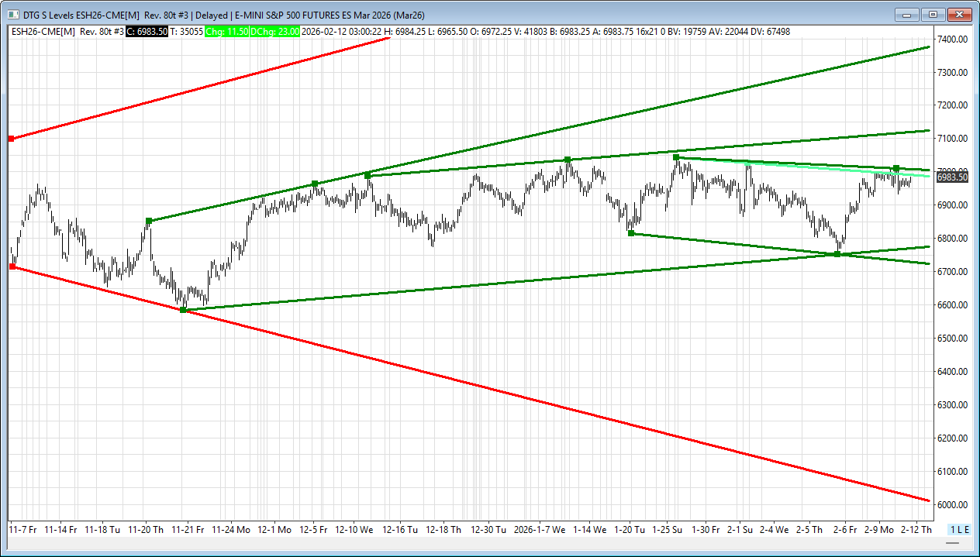This screenshot has height=557, width=980.
Task: Select green anchor at the 11-20 Th peak
Action: (149, 221)
